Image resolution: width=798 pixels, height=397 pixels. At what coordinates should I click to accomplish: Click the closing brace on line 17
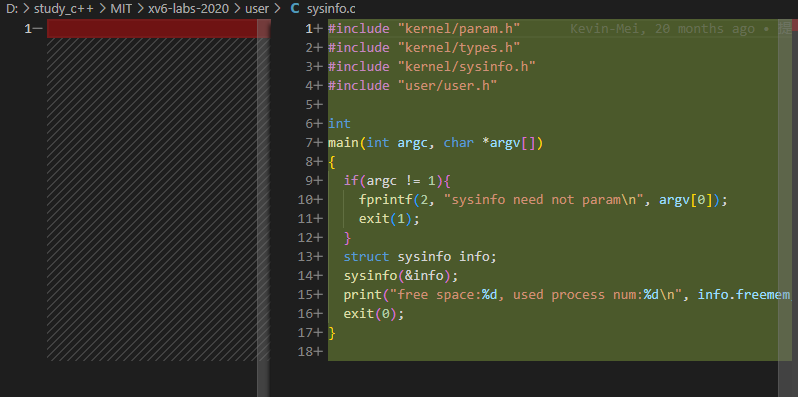pyautogui.click(x=332, y=333)
